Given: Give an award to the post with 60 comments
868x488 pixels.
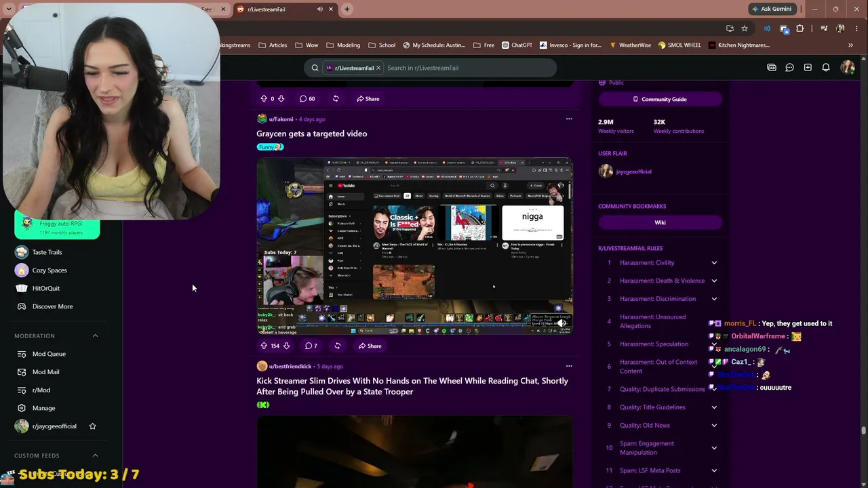Looking at the screenshot, I should 336,99.
